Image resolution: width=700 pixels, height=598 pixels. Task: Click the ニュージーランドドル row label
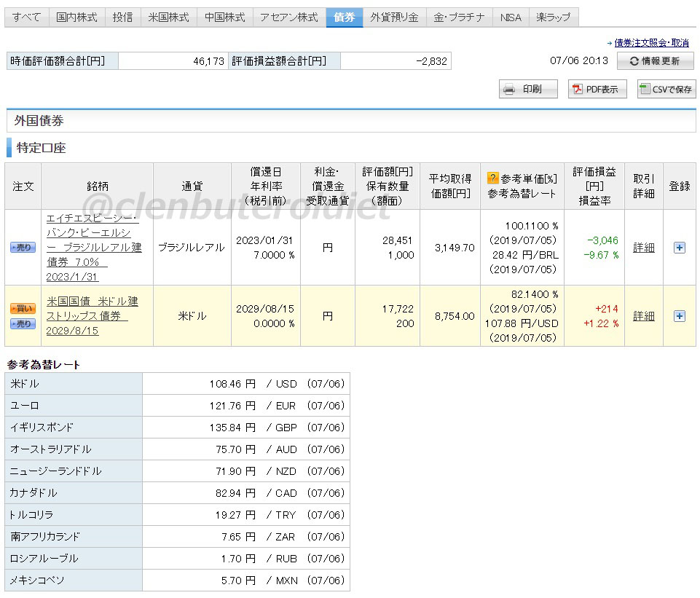[56, 472]
